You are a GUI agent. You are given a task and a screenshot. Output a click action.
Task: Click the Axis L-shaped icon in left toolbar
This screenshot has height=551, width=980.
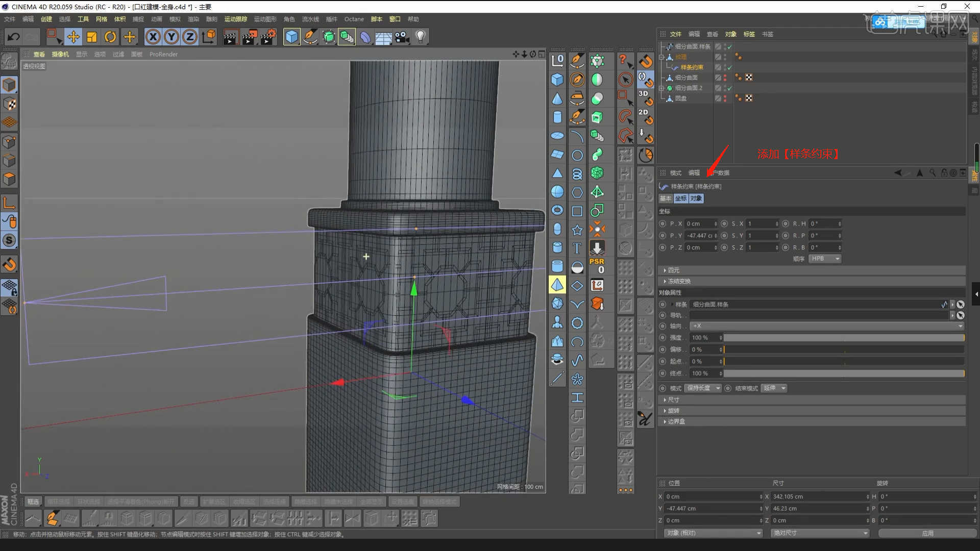point(9,203)
